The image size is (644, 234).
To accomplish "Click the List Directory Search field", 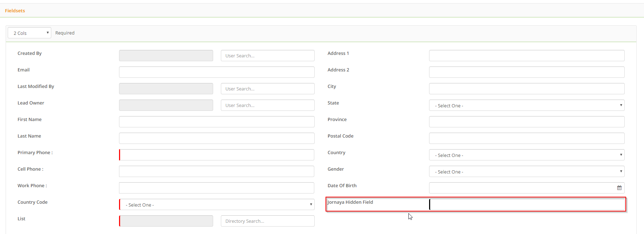I will [268, 221].
